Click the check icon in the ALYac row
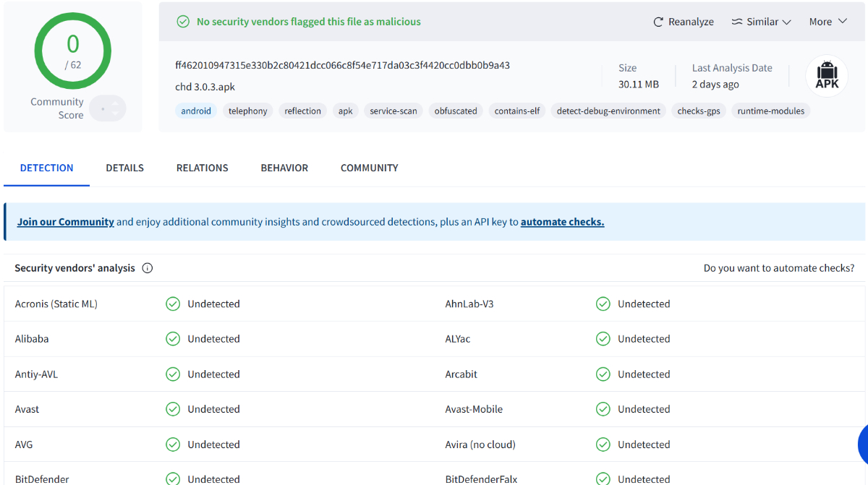 point(603,339)
